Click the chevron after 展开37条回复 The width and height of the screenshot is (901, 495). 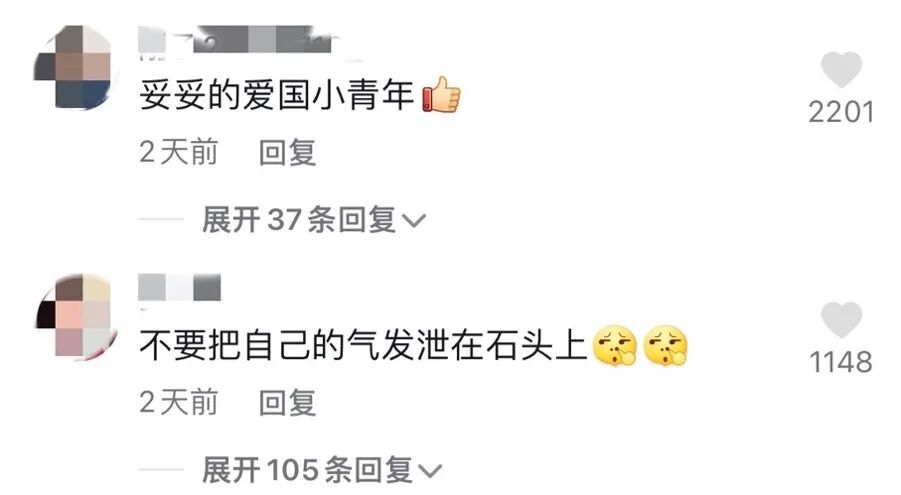click(x=414, y=221)
